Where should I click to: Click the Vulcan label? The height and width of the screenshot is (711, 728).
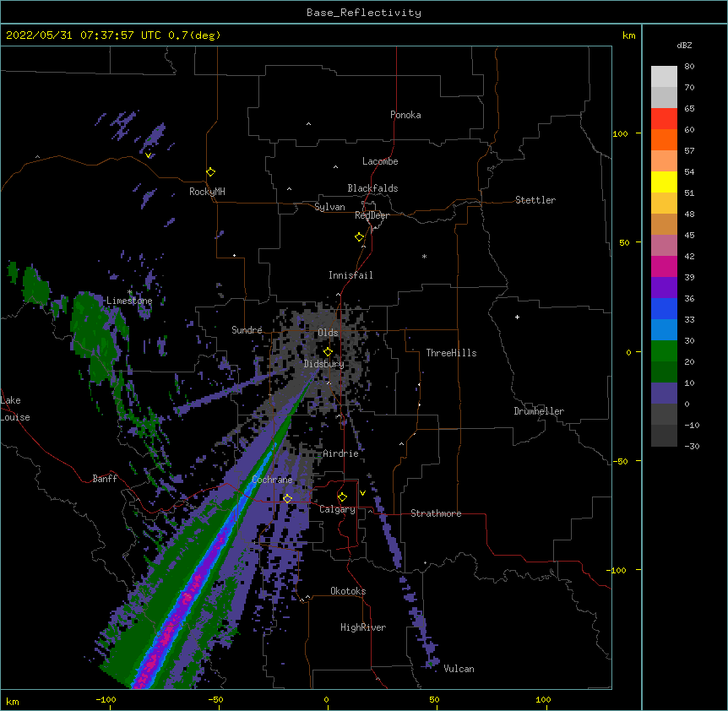coord(459,669)
